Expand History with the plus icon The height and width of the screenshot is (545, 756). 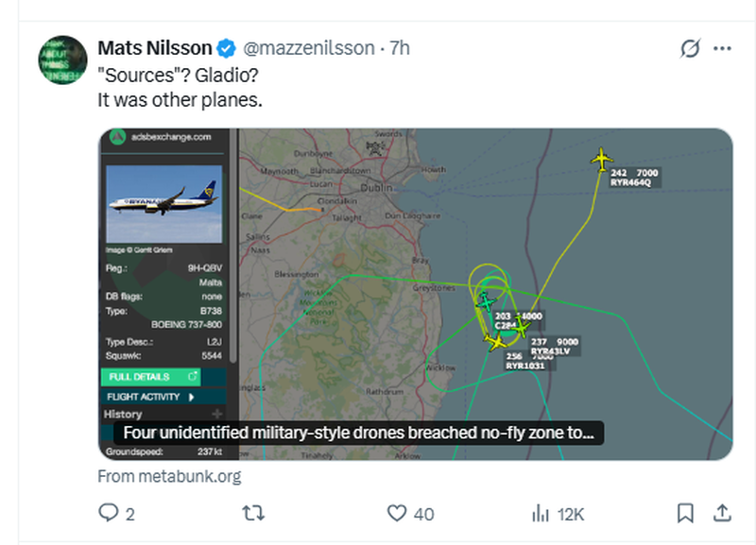217,415
